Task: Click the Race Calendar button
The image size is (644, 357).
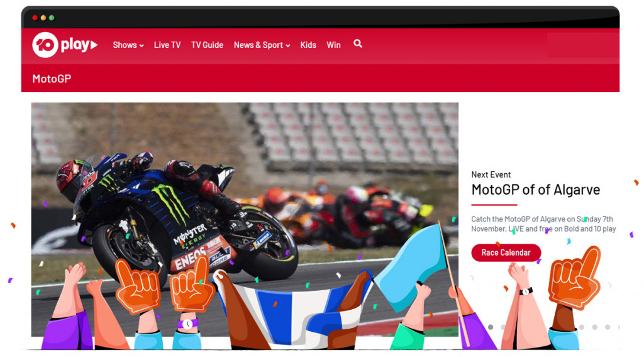Action: pyautogui.click(x=506, y=252)
